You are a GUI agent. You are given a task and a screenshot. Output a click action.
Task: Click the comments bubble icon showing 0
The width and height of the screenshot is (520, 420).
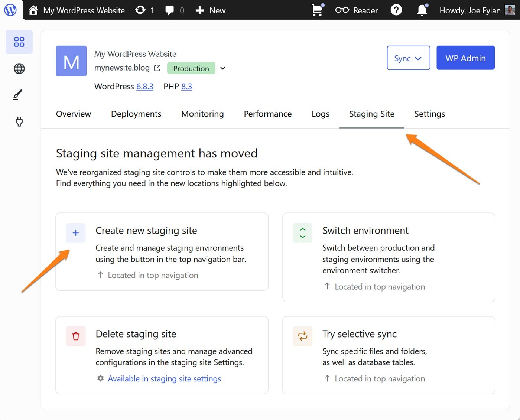click(x=170, y=10)
